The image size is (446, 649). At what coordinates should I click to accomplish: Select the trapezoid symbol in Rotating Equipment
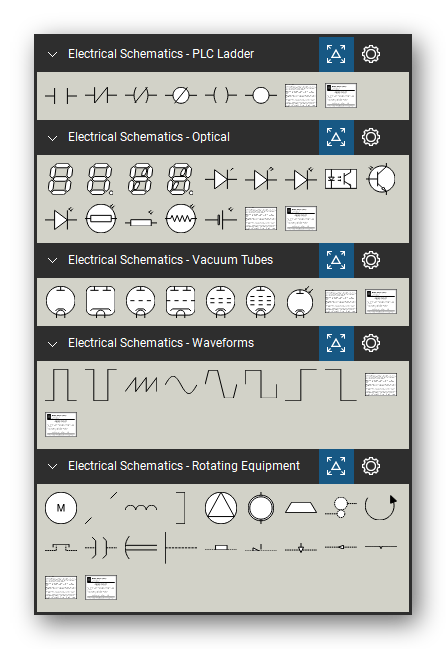tap(300, 507)
